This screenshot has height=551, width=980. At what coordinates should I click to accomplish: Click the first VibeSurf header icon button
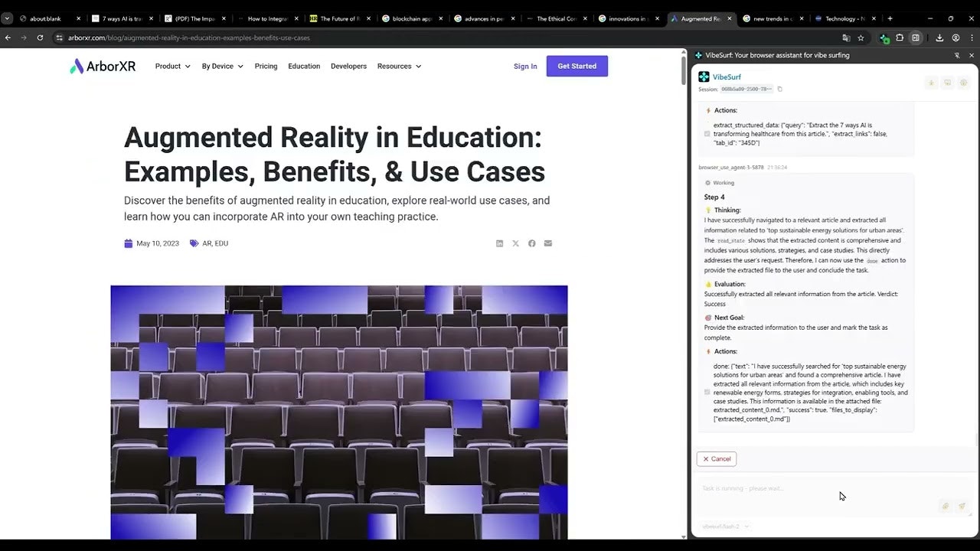click(x=931, y=83)
